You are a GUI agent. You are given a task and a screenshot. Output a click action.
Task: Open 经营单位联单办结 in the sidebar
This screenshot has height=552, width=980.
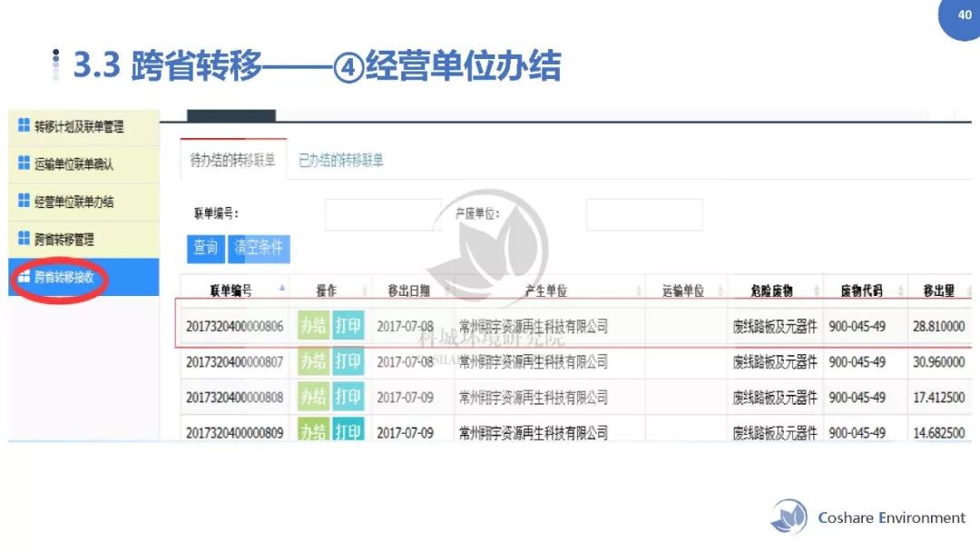tap(73, 202)
